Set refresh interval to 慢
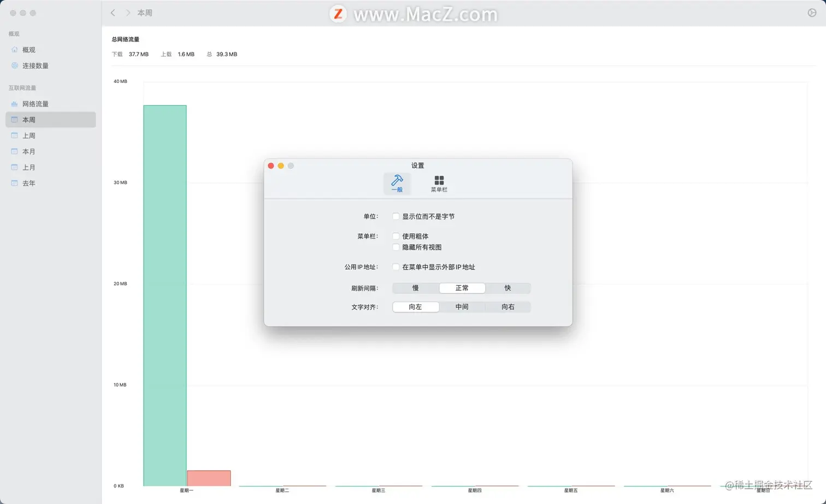 pyautogui.click(x=415, y=288)
